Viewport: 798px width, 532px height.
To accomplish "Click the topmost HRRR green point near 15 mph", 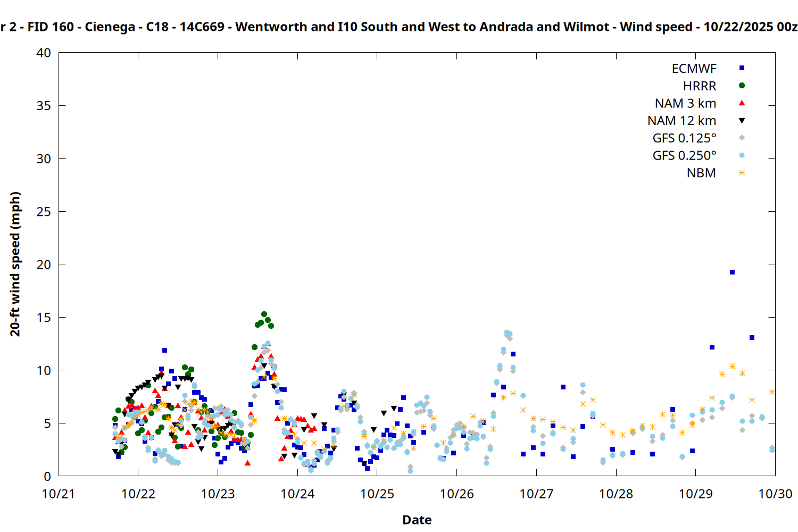I will click(x=264, y=314).
